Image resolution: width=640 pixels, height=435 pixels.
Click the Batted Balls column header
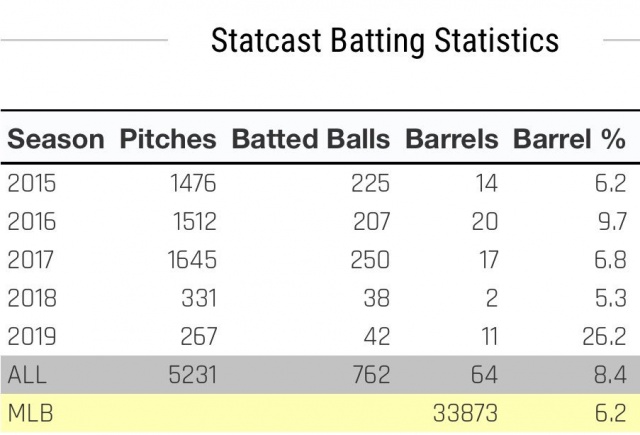310,139
